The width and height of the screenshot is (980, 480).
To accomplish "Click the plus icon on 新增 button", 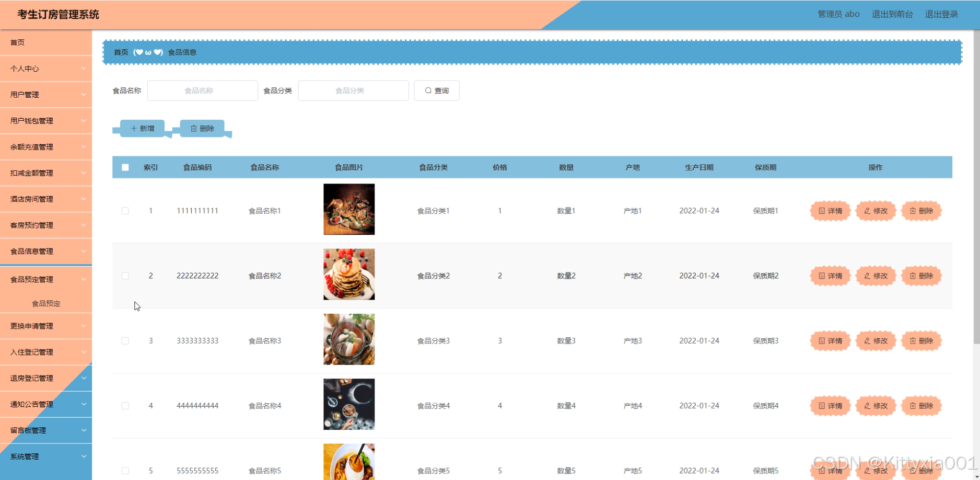I will pos(134,128).
